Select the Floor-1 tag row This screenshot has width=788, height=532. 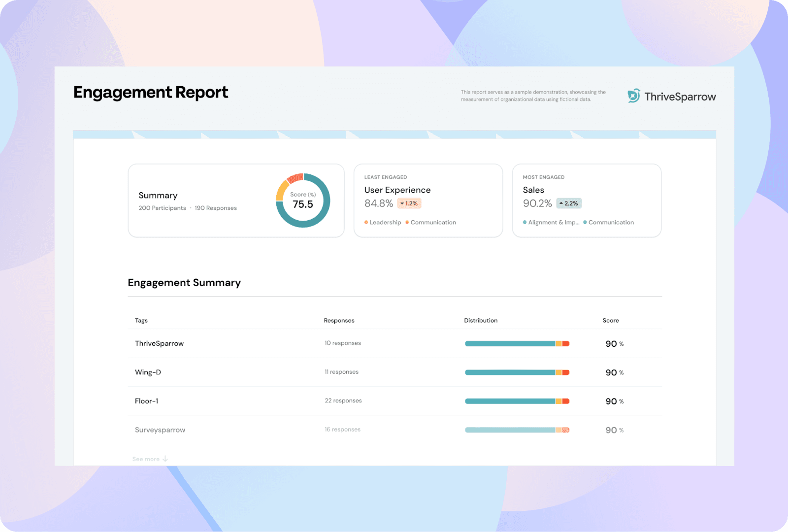click(147, 401)
